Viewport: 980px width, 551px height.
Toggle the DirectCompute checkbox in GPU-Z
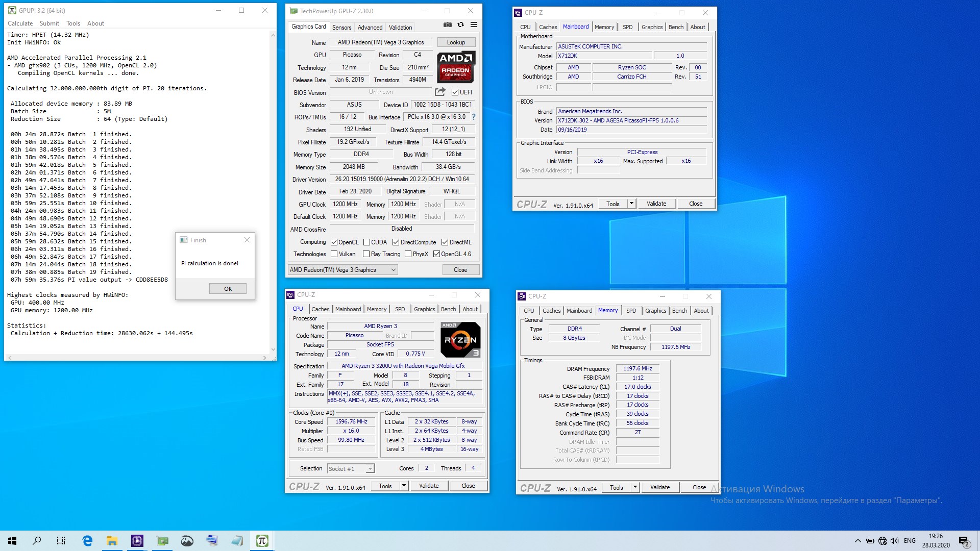(396, 242)
